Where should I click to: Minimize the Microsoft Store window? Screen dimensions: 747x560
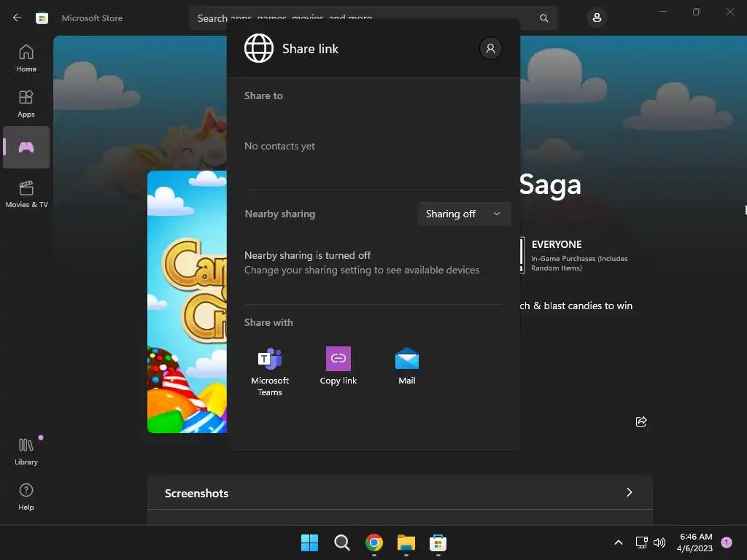click(663, 12)
